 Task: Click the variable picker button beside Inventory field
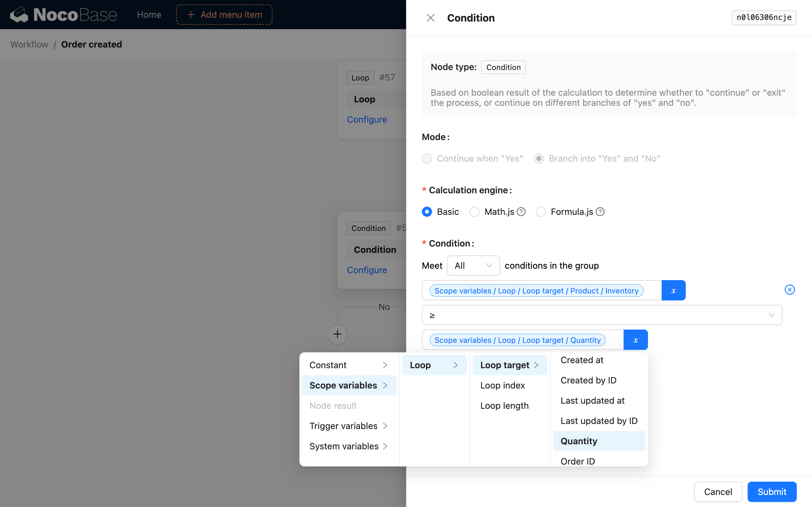(673, 290)
